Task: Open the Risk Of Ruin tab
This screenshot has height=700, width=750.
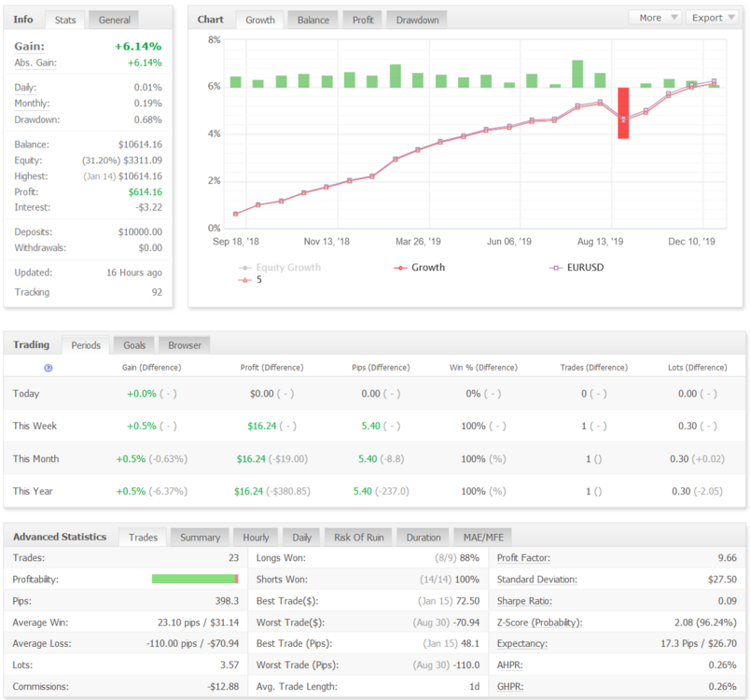Action: (359, 538)
